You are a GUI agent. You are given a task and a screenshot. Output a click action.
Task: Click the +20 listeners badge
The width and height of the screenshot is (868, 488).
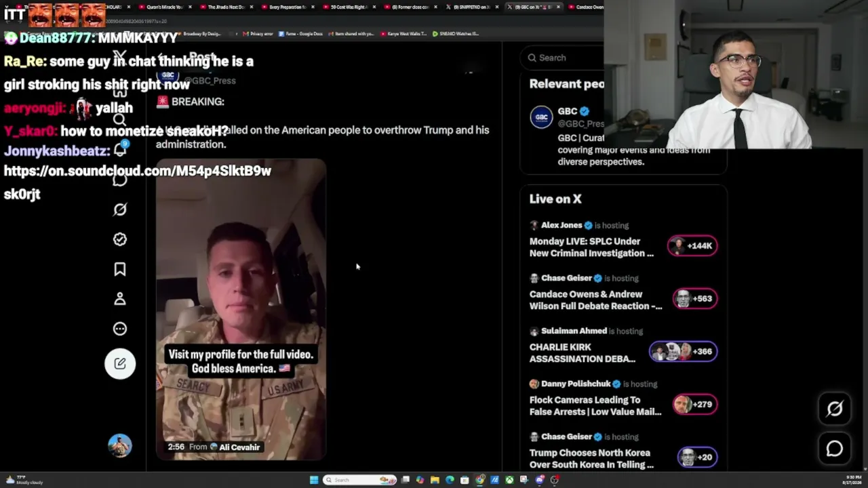697,457
